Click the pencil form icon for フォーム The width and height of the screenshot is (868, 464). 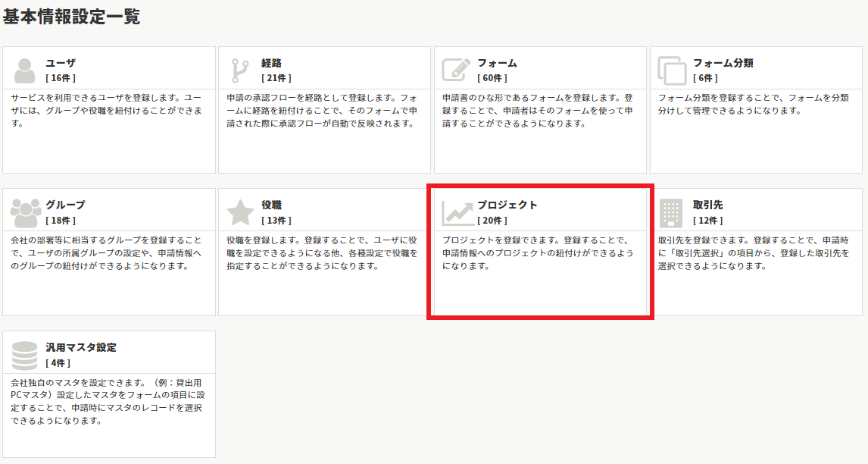click(456, 70)
